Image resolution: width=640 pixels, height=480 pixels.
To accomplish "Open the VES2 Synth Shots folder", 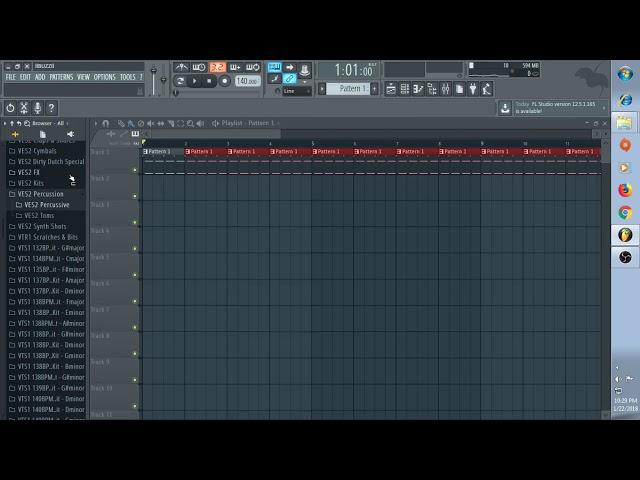I will coord(42,226).
